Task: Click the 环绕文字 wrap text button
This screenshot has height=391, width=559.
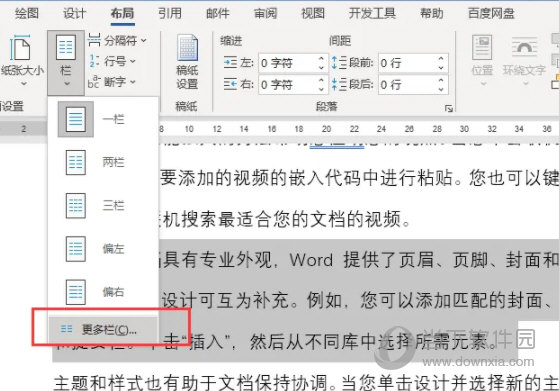Action: point(524,61)
